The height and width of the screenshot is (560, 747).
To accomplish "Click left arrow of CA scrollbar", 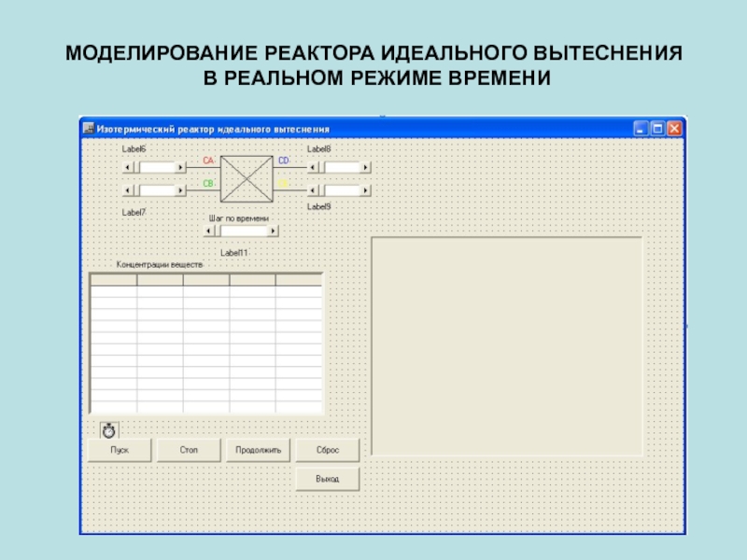I will point(130,168).
